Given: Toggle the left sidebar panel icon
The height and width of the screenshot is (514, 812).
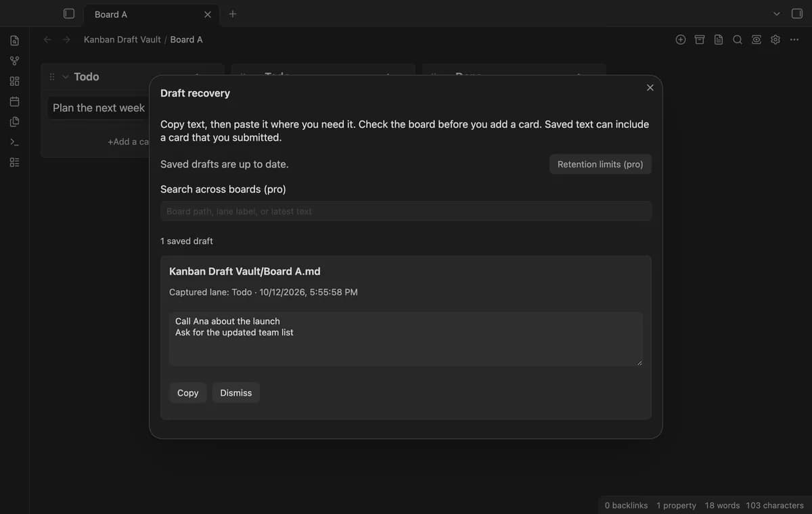Looking at the screenshot, I should pyautogui.click(x=68, y=14).
